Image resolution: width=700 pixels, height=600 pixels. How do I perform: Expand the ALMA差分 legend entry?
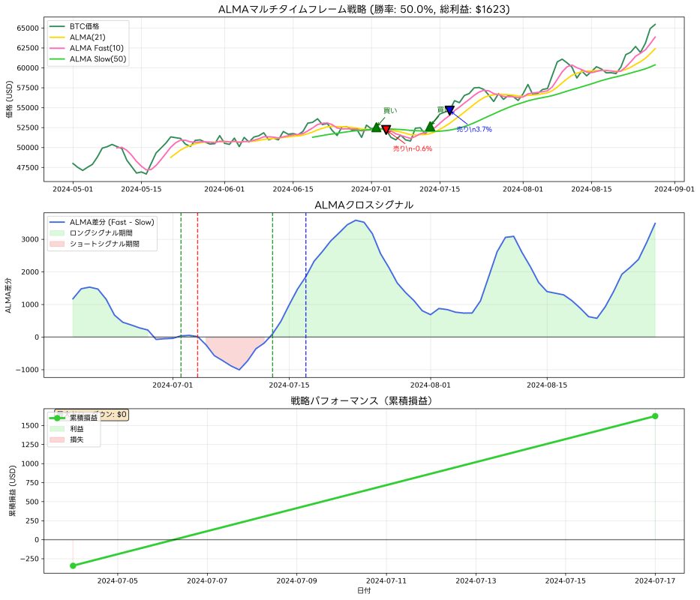(113, 221)
